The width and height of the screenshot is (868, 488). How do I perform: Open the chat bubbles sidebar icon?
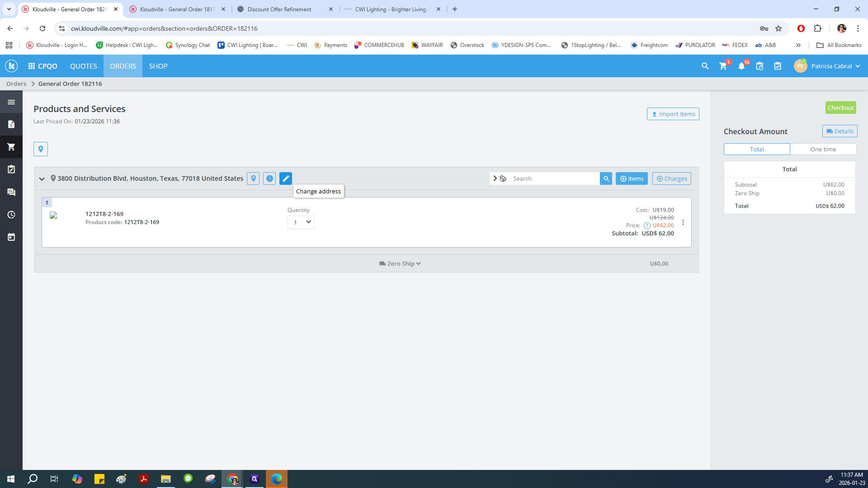pos(11,192)
